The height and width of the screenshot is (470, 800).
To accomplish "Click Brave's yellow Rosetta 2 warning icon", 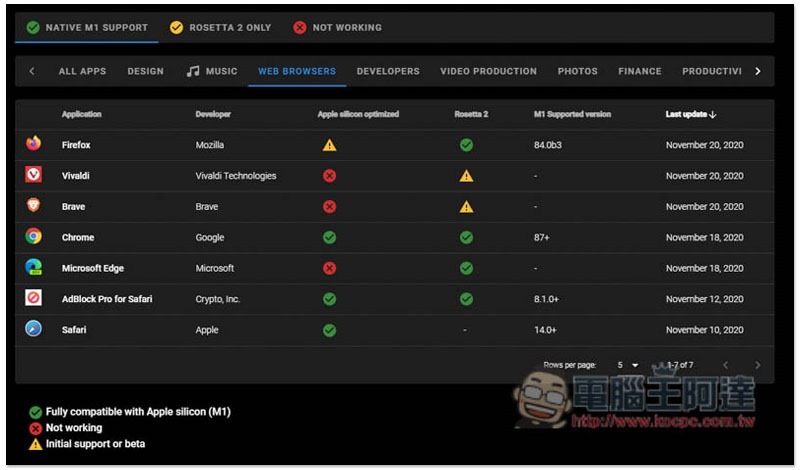I will (x=466, y=207).
